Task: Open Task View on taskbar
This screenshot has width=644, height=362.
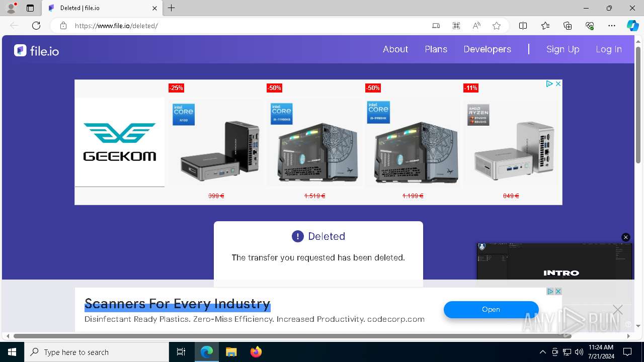Action: pyautogui.click(x=181, y=352)
